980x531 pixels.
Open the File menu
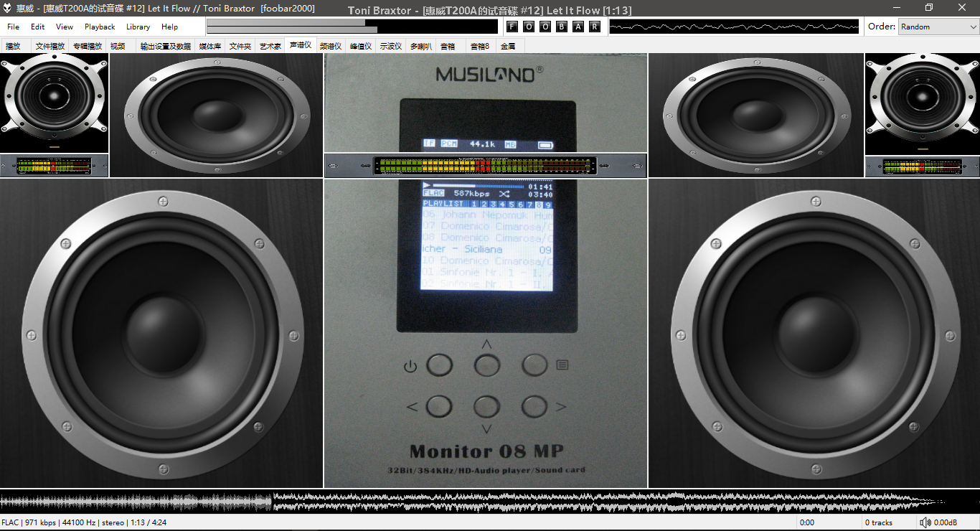[13, 27]
